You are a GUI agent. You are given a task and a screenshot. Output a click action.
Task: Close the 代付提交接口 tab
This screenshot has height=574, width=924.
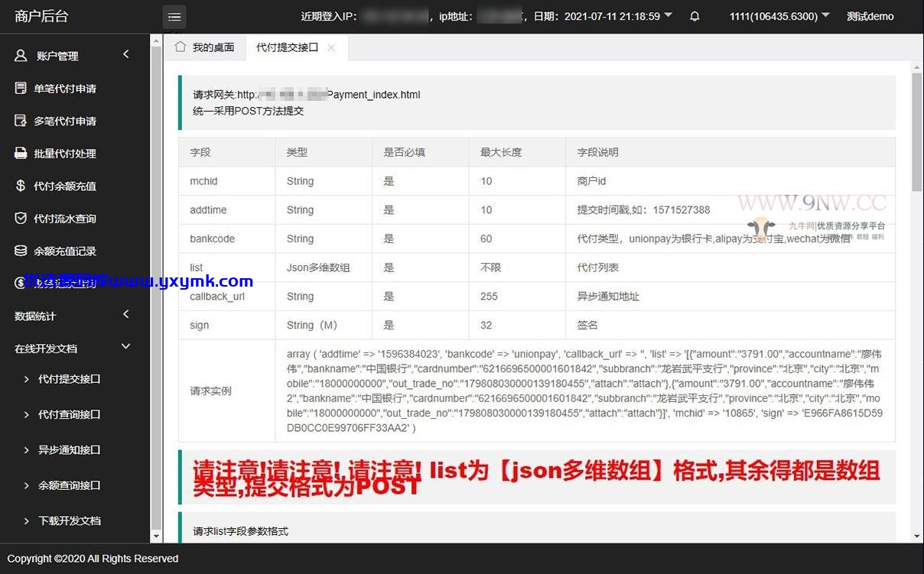[x=331, y=47]
